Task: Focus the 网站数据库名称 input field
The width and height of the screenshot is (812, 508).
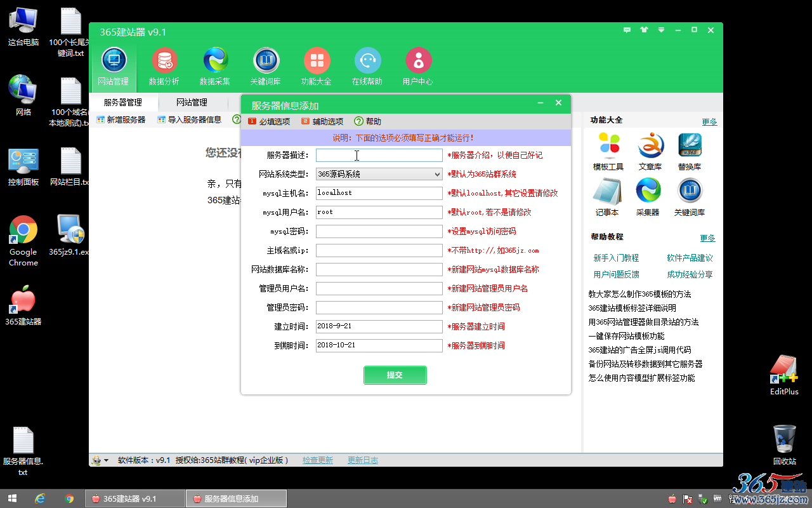Action: coord(379,269)
